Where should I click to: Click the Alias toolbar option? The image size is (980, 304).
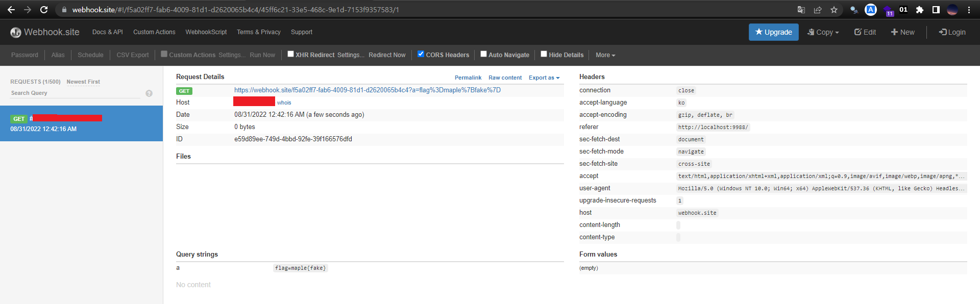[x=58, y=55]
